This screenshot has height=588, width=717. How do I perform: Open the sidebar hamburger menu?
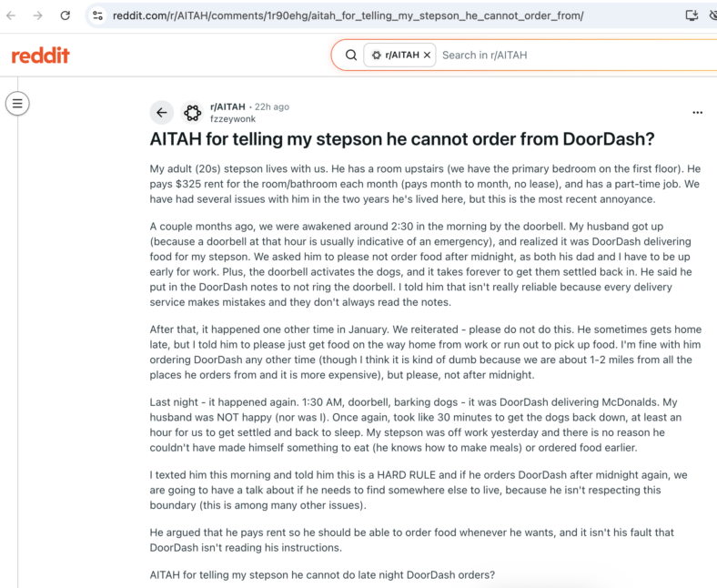[x=17, y=104]
